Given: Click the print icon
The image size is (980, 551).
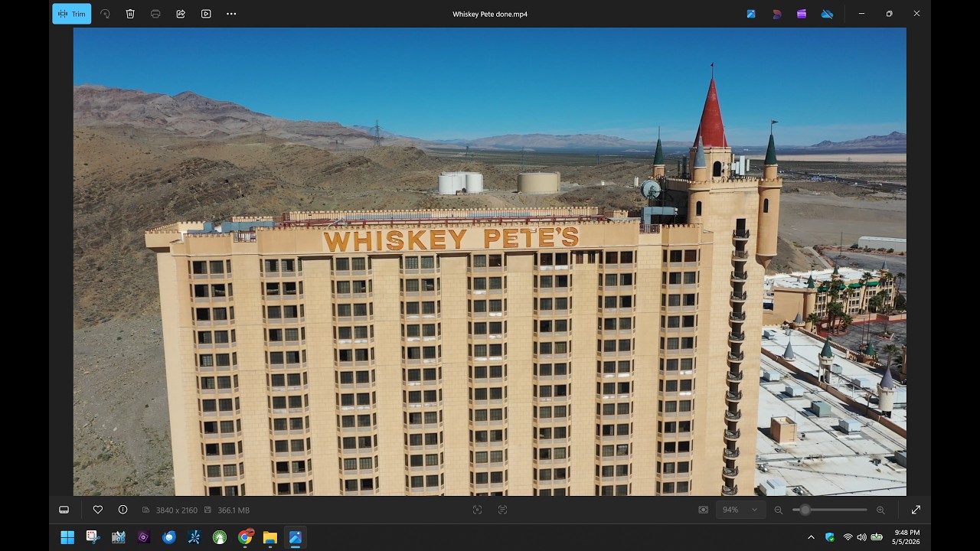Looking at the screenshot, I should (155, 14).
